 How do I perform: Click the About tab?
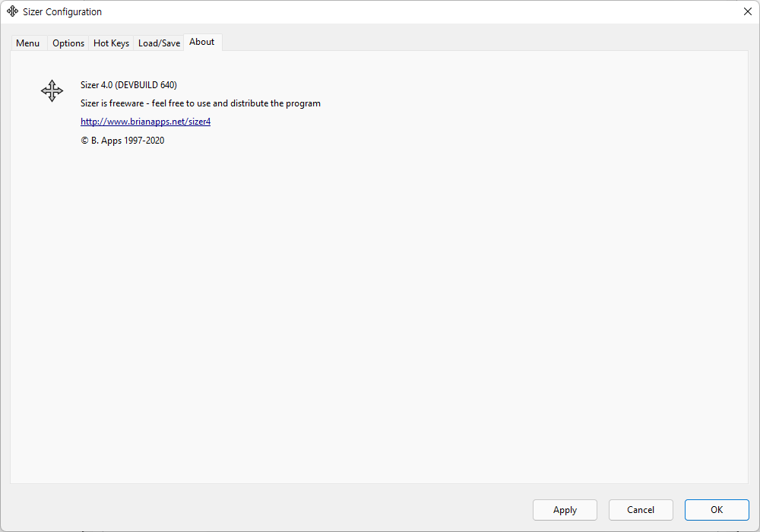click(202, 42)
